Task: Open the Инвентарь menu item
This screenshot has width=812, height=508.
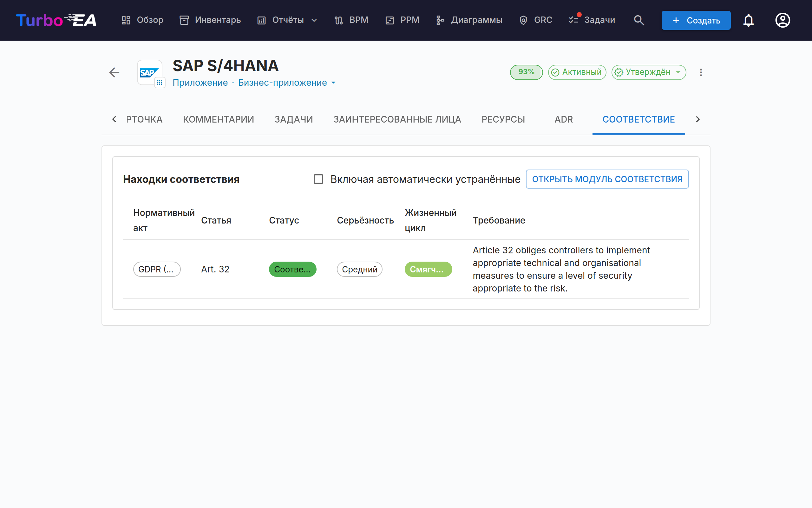Action: pos(210,20)
